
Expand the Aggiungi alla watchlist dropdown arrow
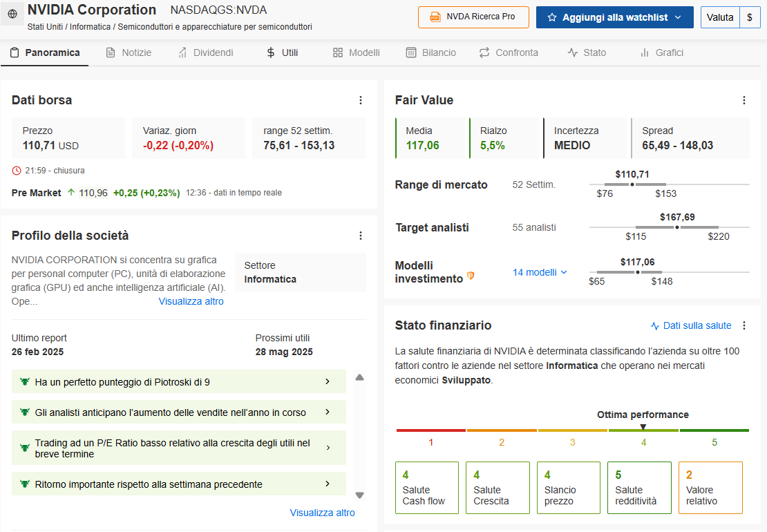coord(678,17)
